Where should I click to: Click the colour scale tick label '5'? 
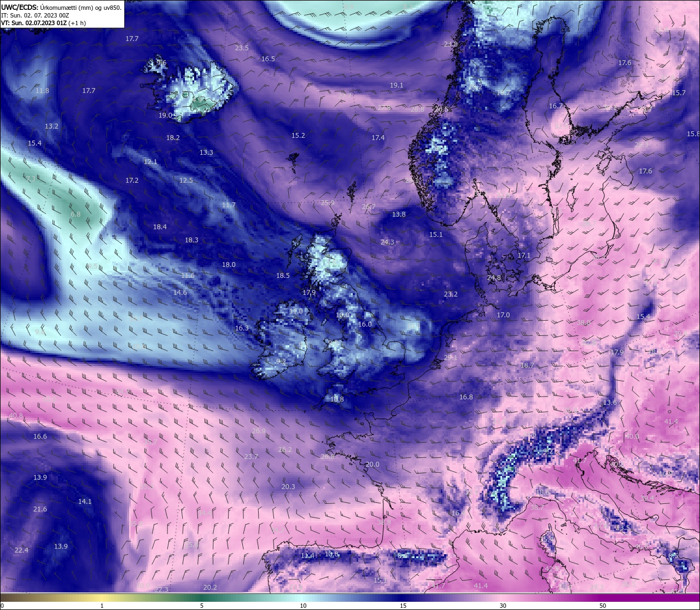click(202, 606)
